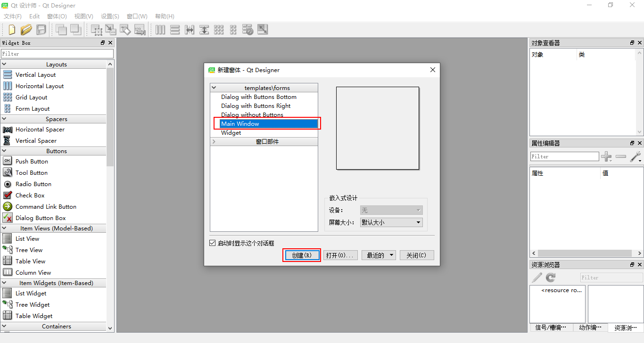Save the current form from the toolbar
Screen dimensions: 644x343
(41, 29)
